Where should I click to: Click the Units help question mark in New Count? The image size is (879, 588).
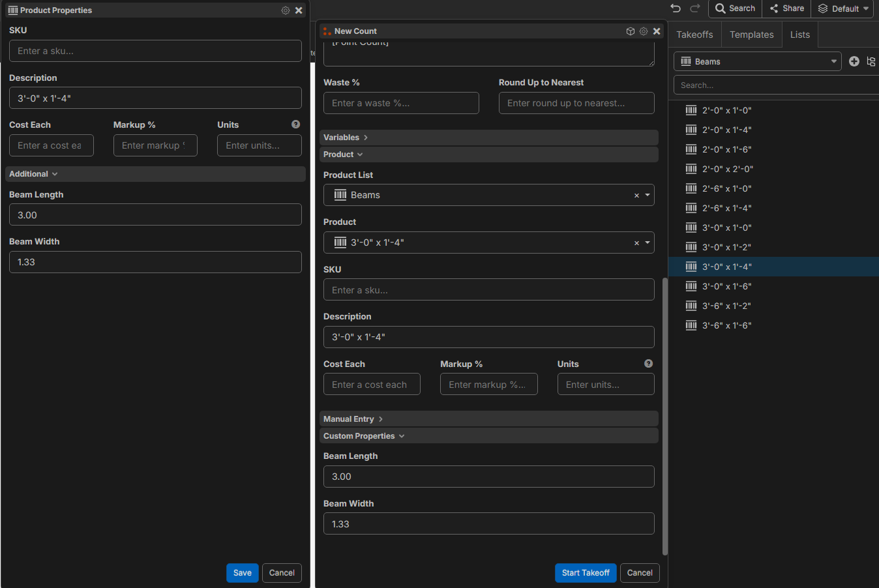click(x=648, y=364)
